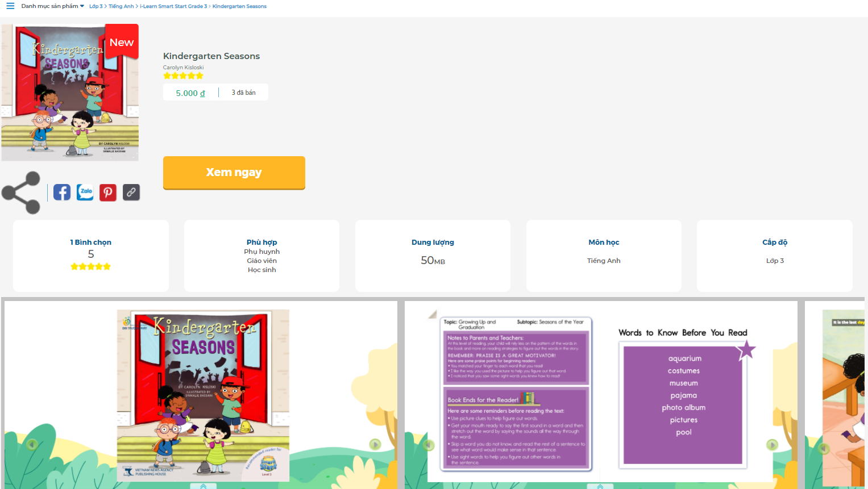868x489 pixels.
Task: Expand the second preview using the up chevron
Action: (x=600, y=486)
